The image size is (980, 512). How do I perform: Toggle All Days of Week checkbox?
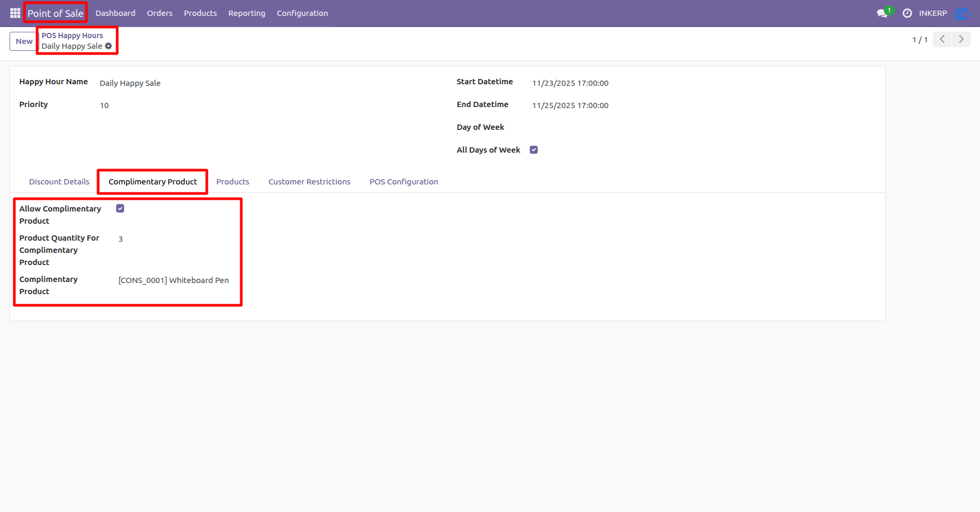(x=534, y=150)
